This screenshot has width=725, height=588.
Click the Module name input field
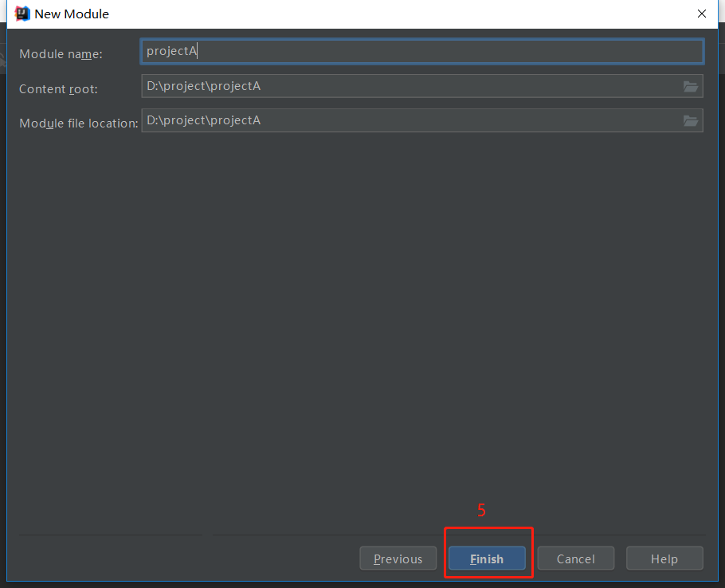tap(421, 51)
